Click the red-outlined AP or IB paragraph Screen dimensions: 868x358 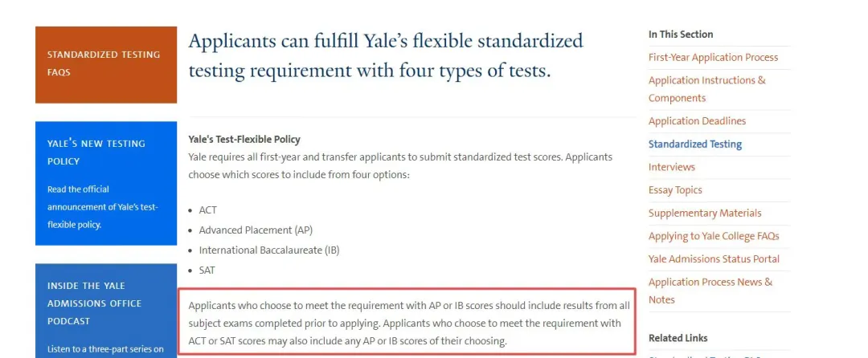click(x=407, y=323)
